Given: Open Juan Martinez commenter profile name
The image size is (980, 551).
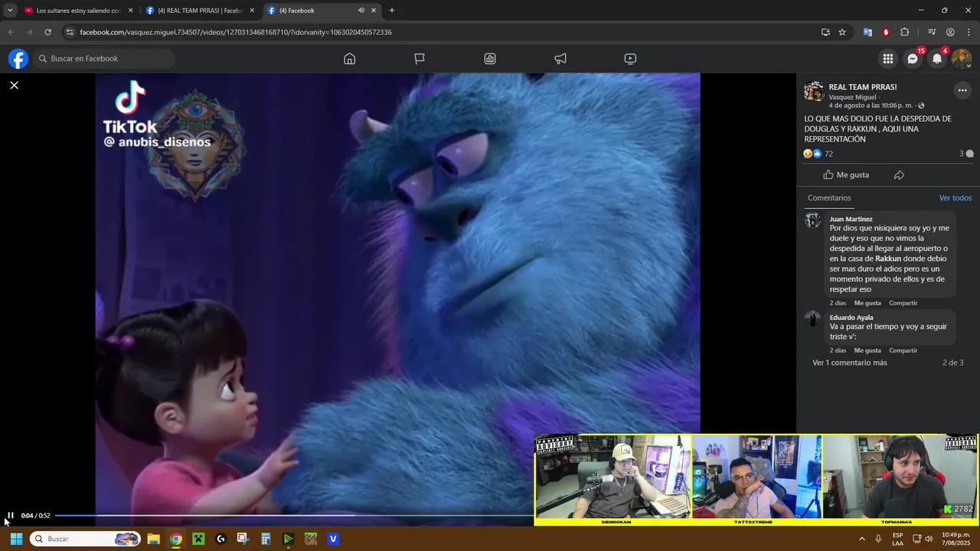Looking at the screenshot, I should pos(851,219).
